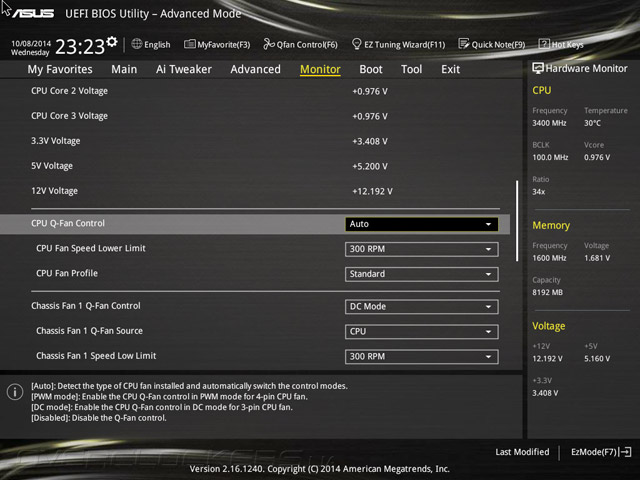Click the Voltage section heading
640x480 pixels.
[549, 326]
